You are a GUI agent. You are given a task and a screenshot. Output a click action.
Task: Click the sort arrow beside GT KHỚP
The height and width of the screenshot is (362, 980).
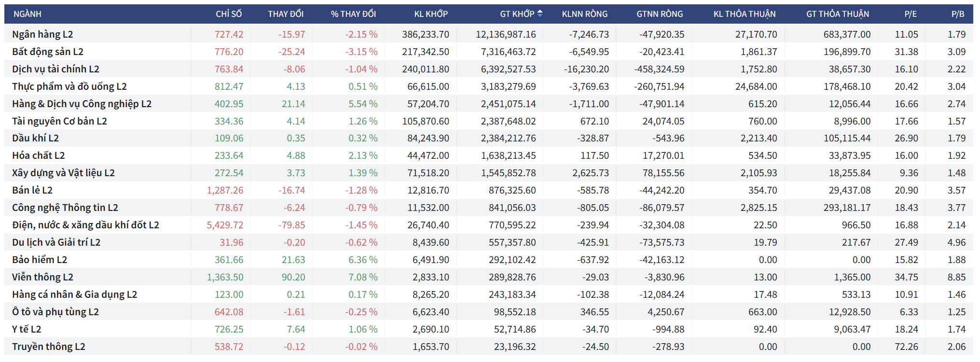point(539,14)
